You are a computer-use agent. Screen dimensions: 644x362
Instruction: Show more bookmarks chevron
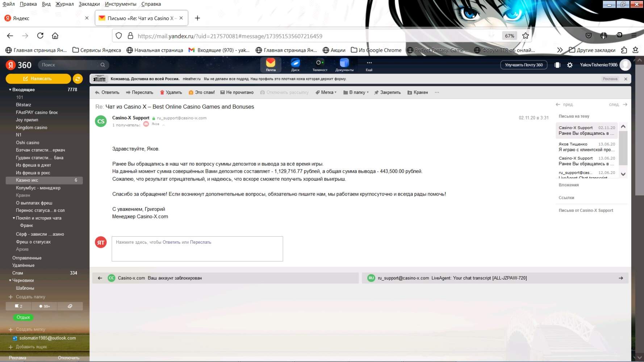tap(560, 50)
